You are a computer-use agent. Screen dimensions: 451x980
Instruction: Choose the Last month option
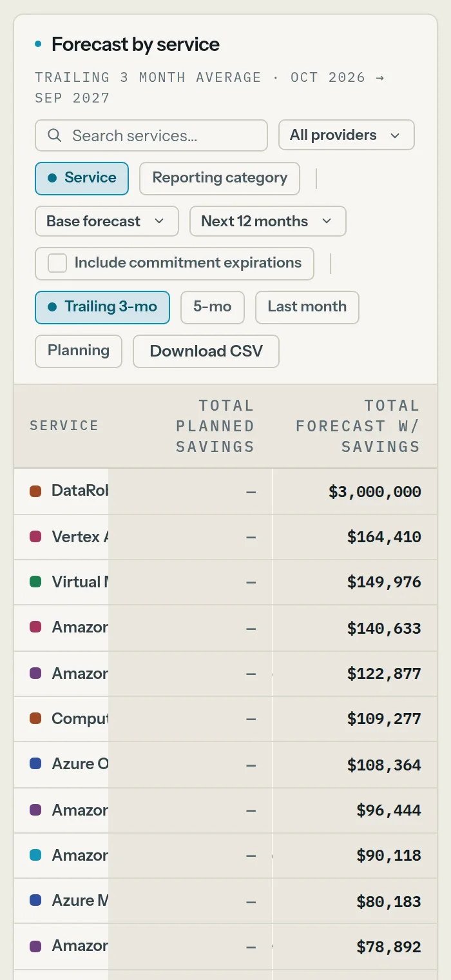[x=307, y=307]
